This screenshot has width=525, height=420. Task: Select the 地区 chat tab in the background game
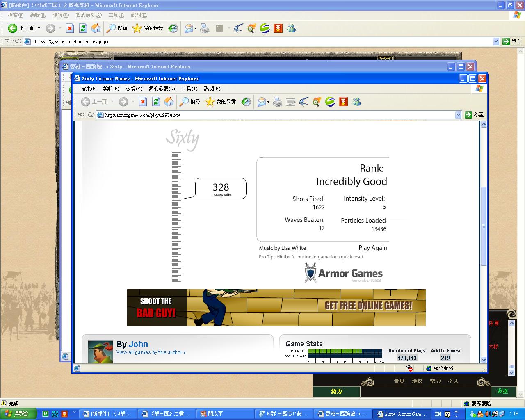tap(417, 381)
